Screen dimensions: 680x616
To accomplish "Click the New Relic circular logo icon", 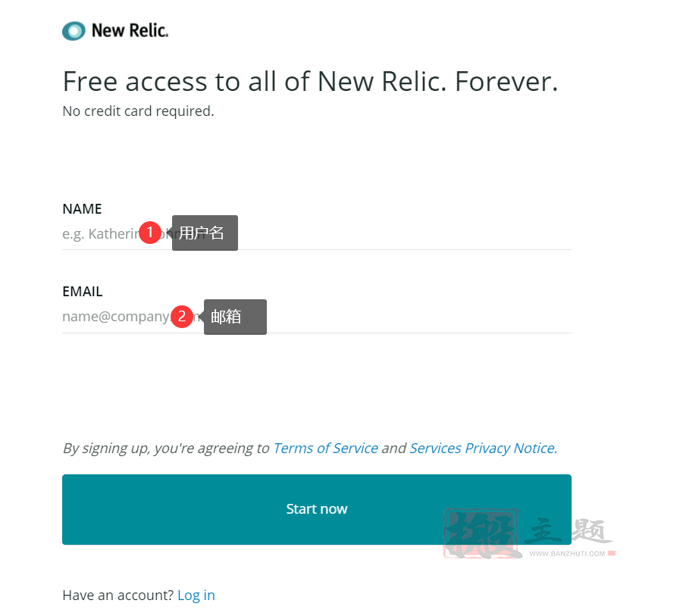I will pos(74,31).
